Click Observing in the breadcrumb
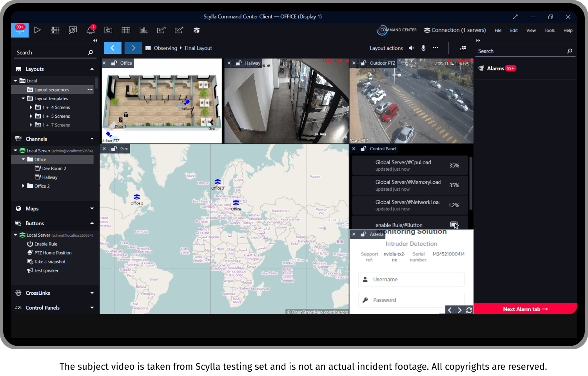The image size is (588, 376). click(x=165, y=48)
